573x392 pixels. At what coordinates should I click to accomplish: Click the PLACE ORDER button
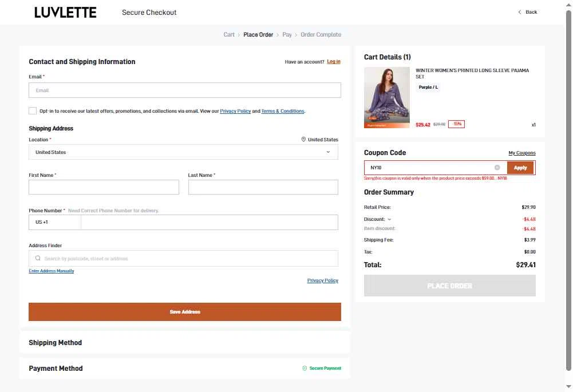coord(450,286)
